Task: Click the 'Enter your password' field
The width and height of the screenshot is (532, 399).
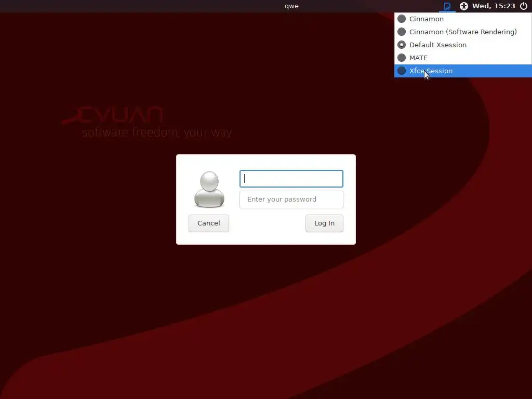Action: [x=291, y=199]
